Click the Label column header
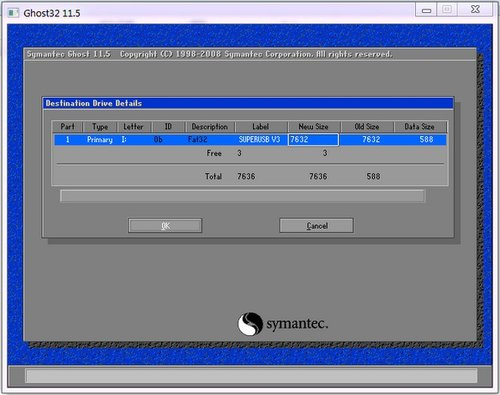Image resolution: width=500 pixels, height=395 pixels. point(261,127)
